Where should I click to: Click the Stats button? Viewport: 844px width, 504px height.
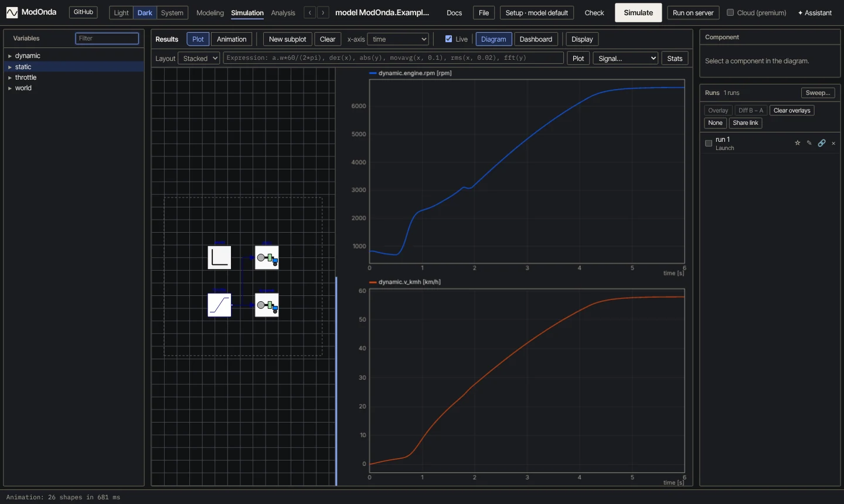pos(675,59)
